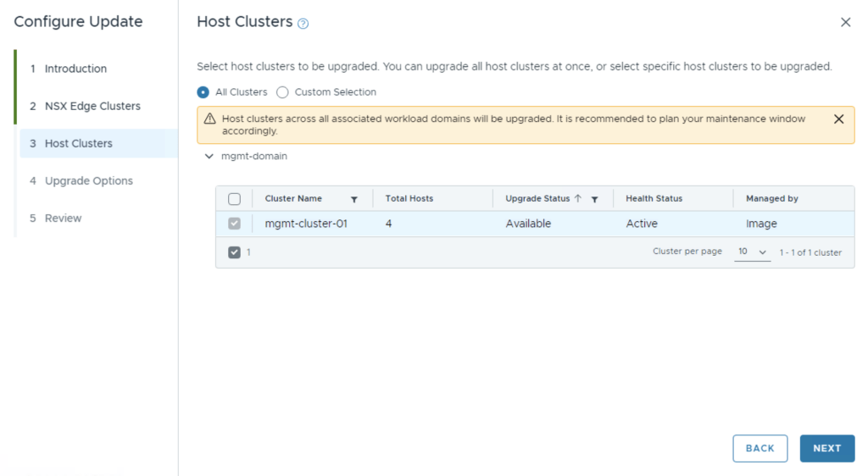Viewport: 868px width, 476px height.
Task: Toggle the select-all header checkbox
Action: (235, 199)
